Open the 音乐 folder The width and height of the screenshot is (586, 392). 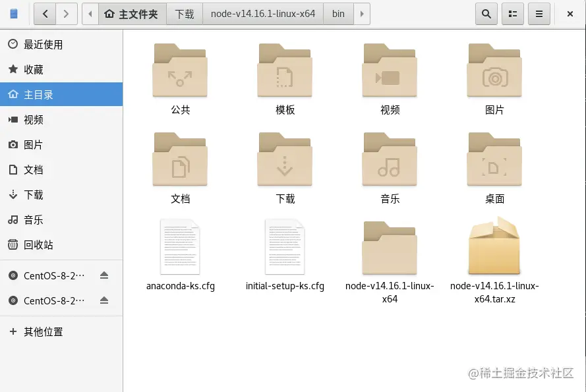[389, 159]
